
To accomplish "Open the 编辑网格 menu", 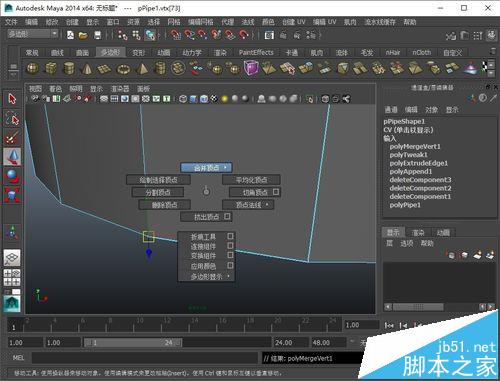I will click(x=200, y=22).
